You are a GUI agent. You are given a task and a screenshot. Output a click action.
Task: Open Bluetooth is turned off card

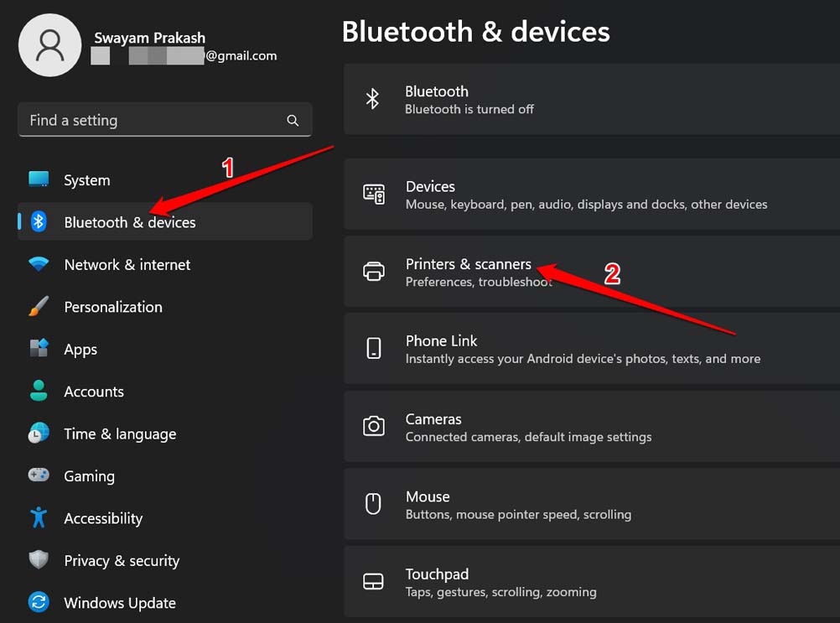coord(587,99)
